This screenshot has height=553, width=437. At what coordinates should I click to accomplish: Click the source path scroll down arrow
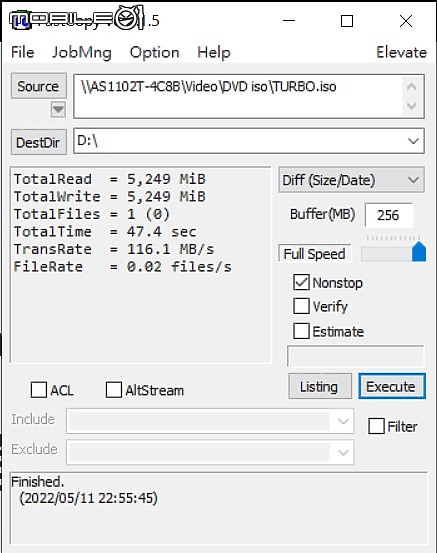(x=412, y=105)
